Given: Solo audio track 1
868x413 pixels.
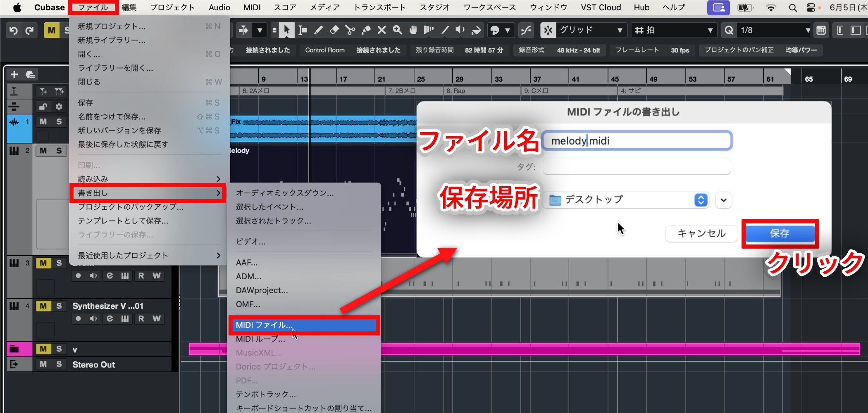Looking at the screenshot, I should pyautogui.click(x=59, y=121).
